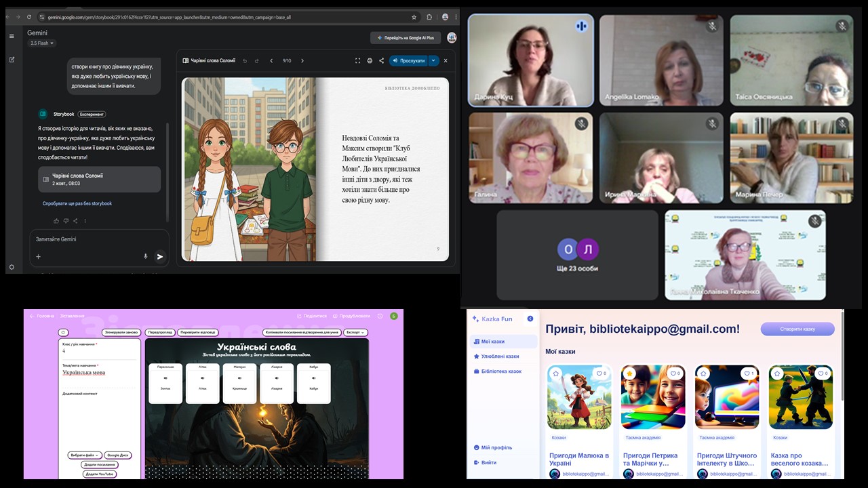Screen dimensions: 868x488
Task: Toggle favorite star on Пригоди Петрика story
Action: [629, 373]
